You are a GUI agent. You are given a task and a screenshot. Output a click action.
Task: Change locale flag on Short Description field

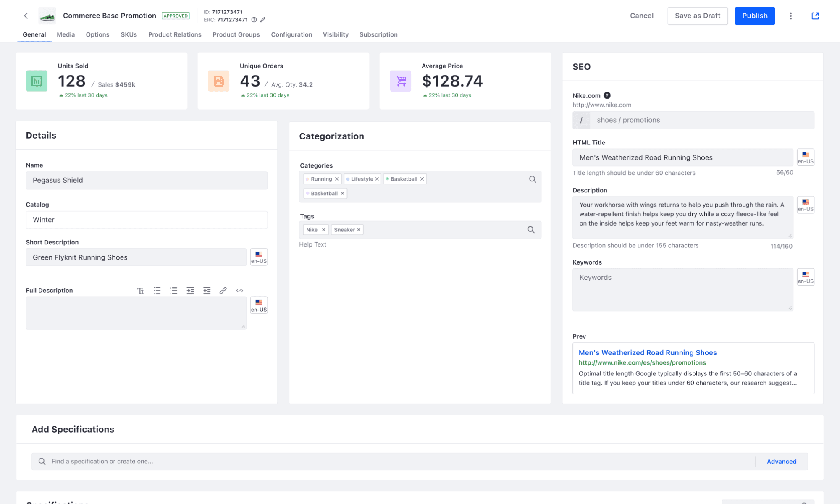(x=258, y=257)
